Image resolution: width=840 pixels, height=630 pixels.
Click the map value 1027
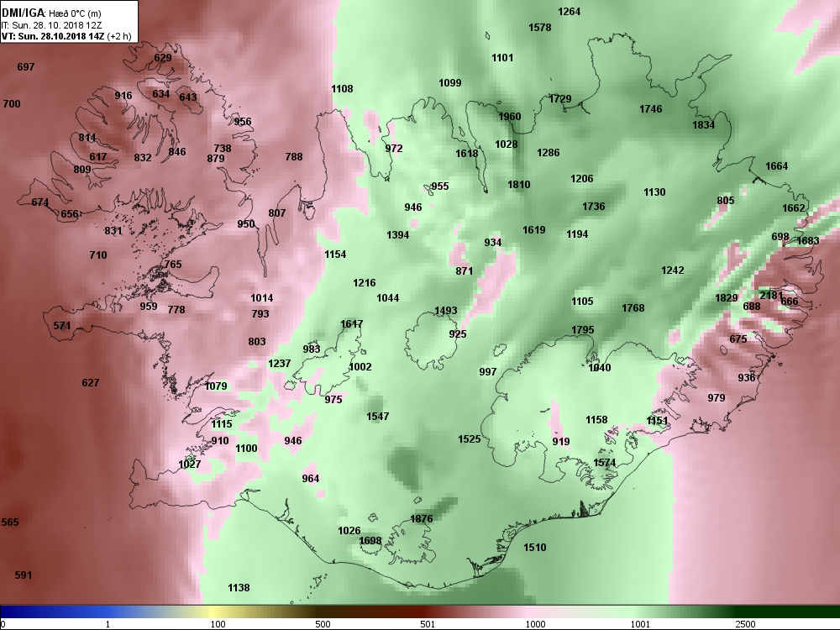coord(190,465)
